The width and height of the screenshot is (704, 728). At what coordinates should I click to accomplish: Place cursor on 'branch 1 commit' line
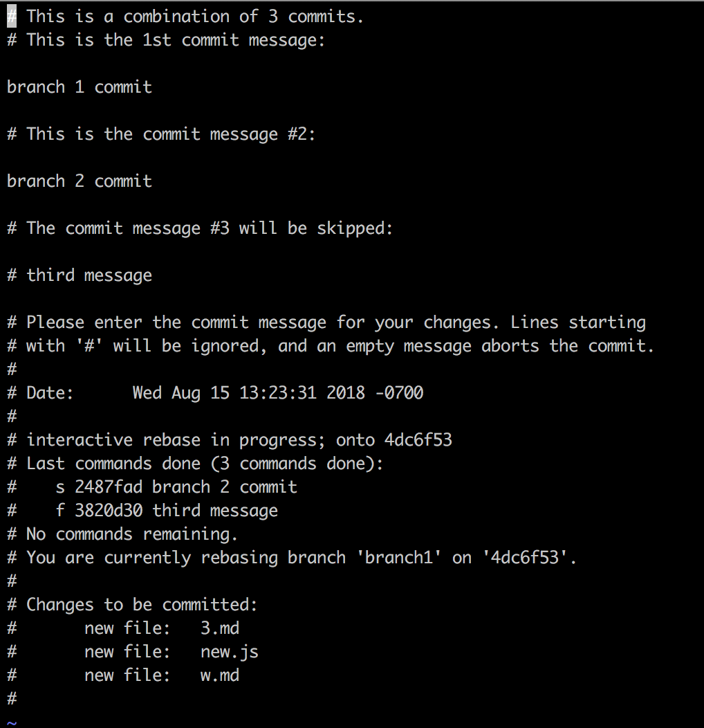click(80, 87)
